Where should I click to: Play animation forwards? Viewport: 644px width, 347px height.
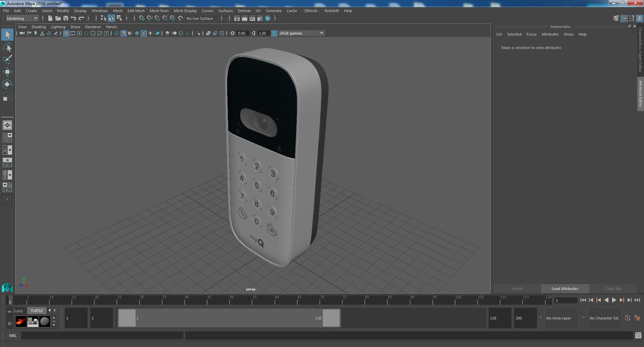tap(614, 300)
